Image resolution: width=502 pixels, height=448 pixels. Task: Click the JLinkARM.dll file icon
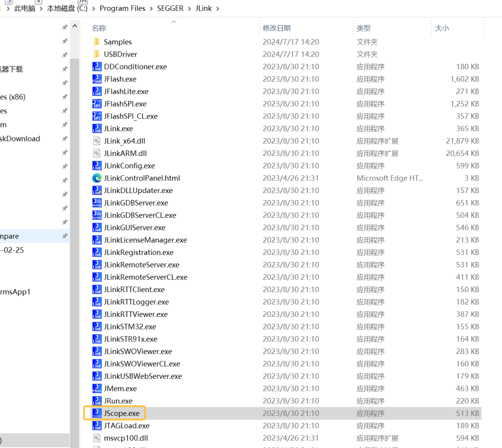click(x=97, y=153)
